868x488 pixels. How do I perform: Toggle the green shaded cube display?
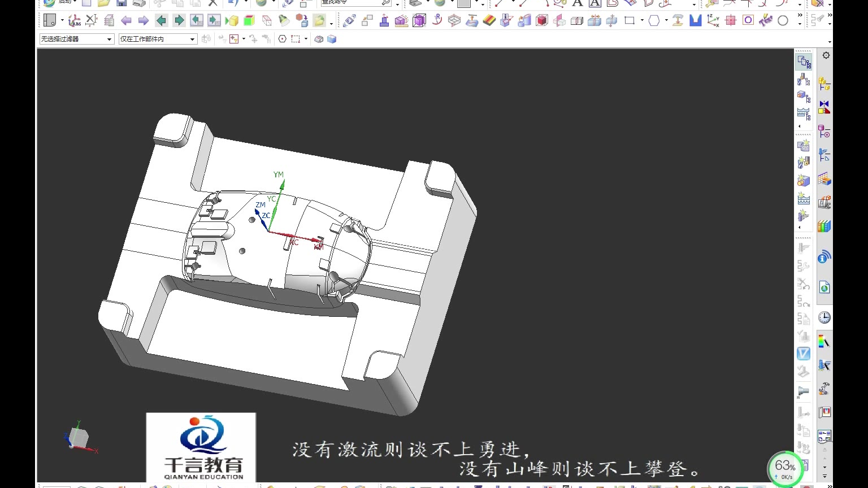[x=249, y=21]
